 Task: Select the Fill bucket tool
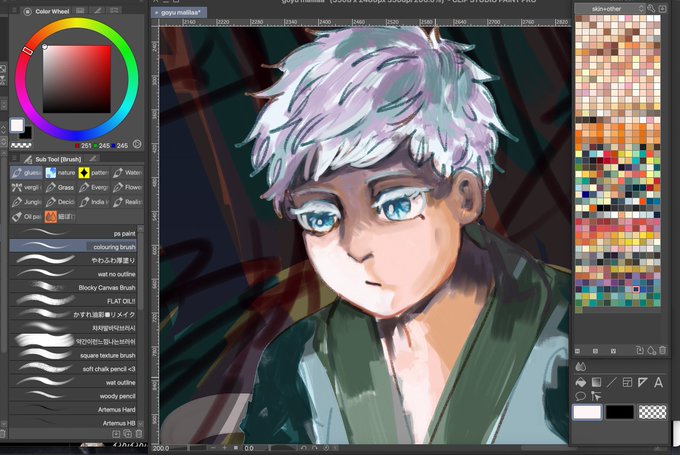pyautogui.click(x=580, y=382)
